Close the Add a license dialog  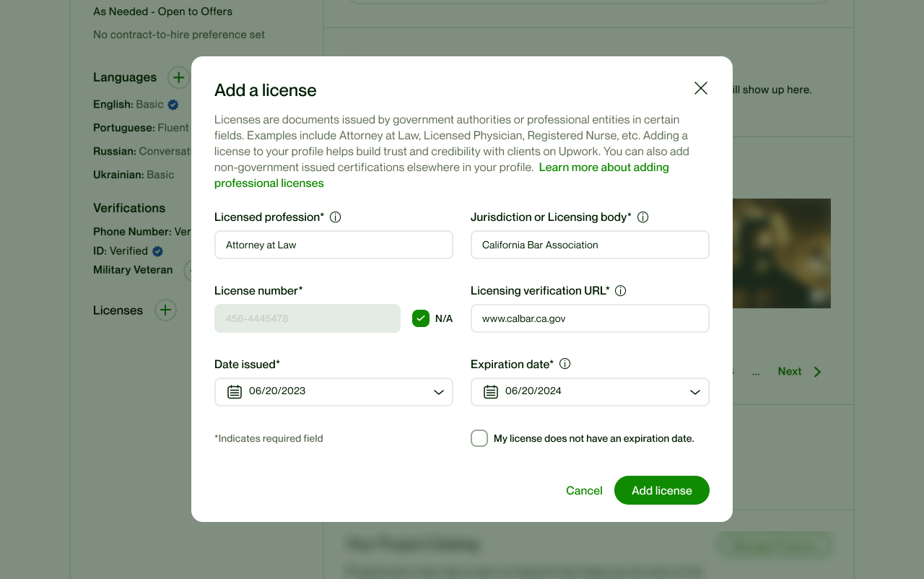pyautogui.click(x=700, y=88)
